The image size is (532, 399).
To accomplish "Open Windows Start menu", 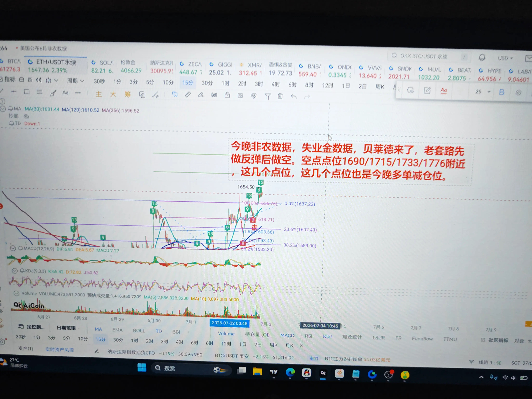I will tap(142, 368).
